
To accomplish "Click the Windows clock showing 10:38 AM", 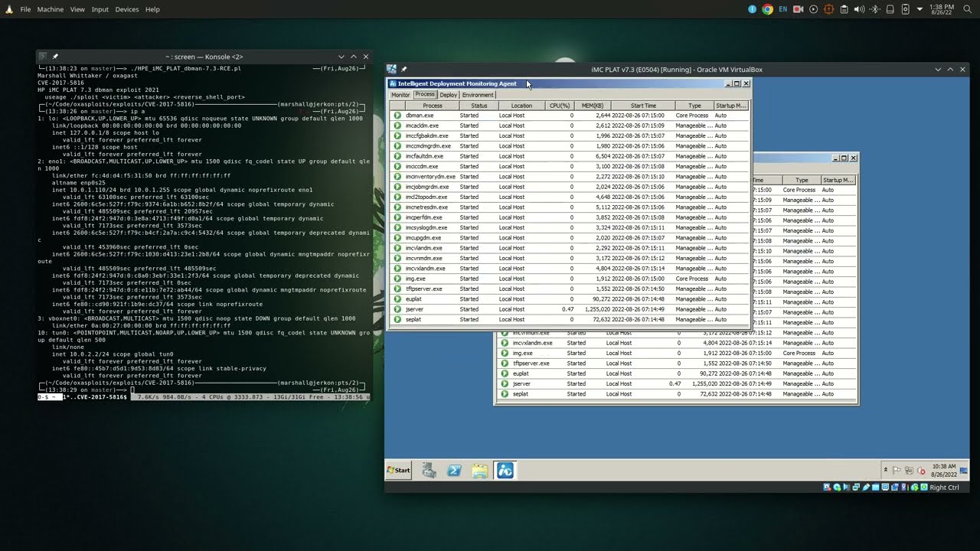I will 944,470.
